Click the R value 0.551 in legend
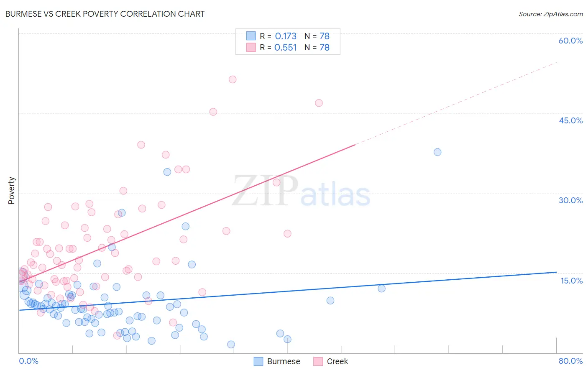Image resolution: width=588 pixels, height=373 pixels. [286, 47]
